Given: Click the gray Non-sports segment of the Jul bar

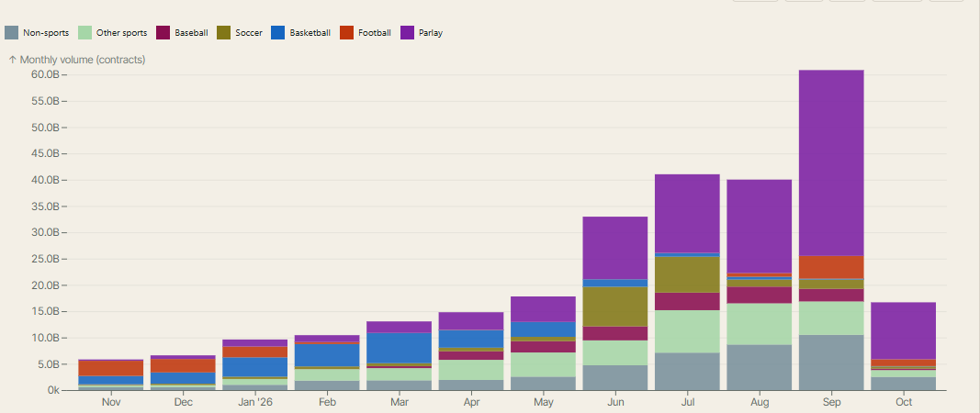Looking at the screenshot, I should [687, 371].
